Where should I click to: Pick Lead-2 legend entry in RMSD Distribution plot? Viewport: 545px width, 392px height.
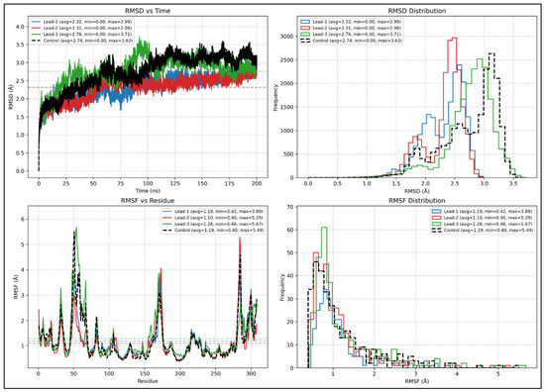tap(351, 28)
